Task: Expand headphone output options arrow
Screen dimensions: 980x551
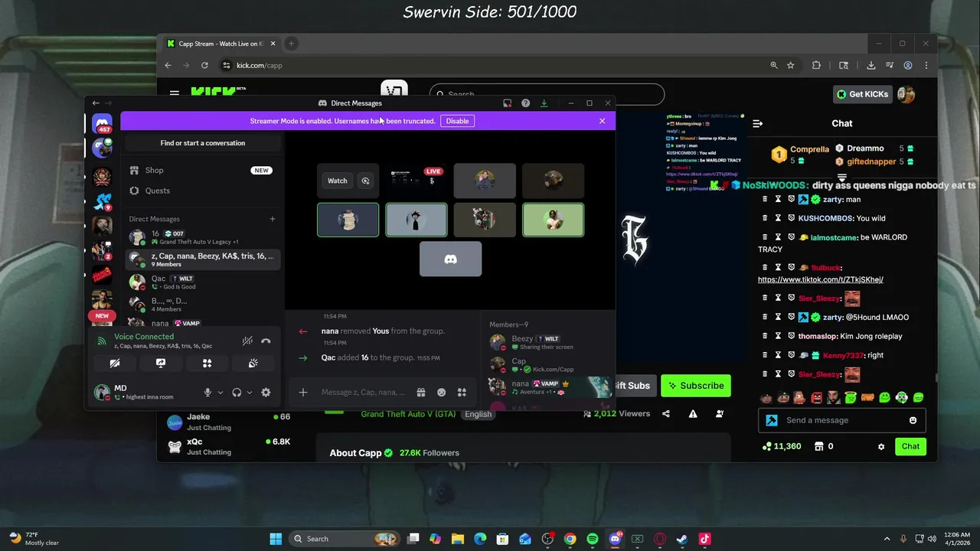Action: 250,393
